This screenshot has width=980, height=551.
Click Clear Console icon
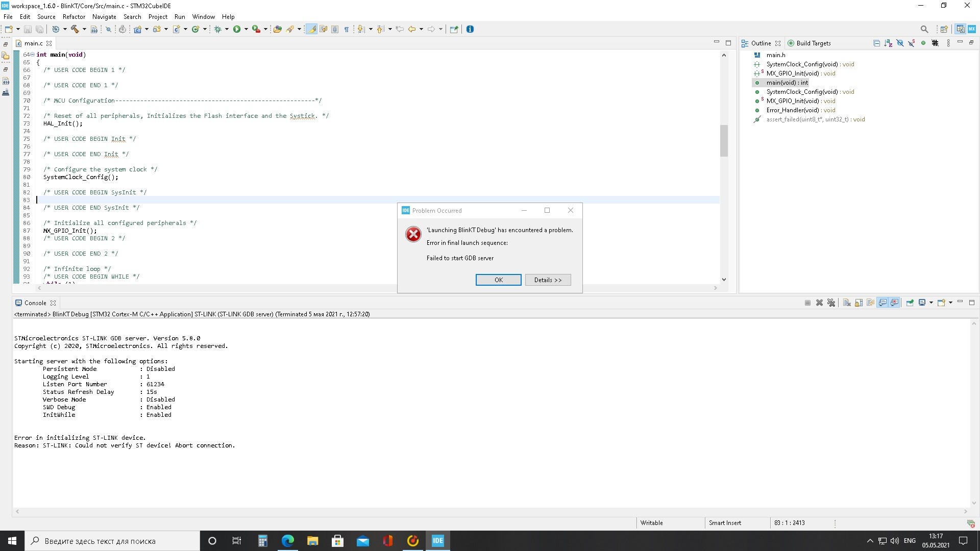(x=847, y=303)
